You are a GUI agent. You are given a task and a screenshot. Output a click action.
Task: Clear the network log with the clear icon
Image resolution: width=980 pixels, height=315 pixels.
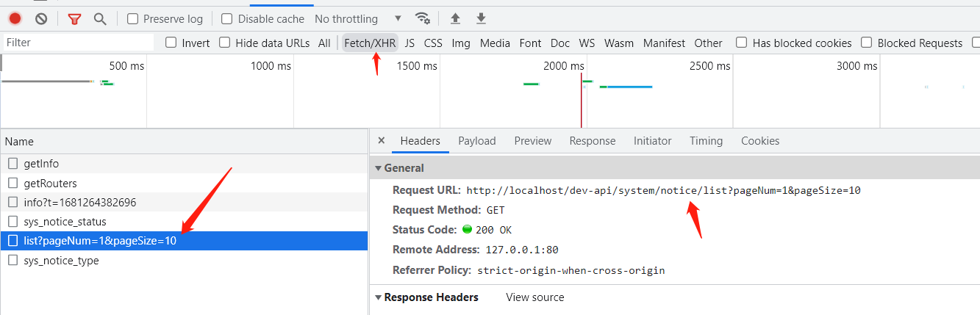(41, 19)
